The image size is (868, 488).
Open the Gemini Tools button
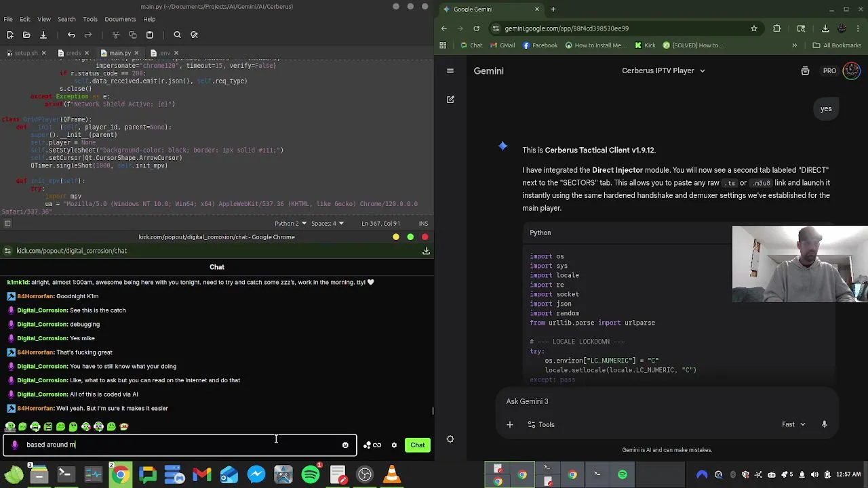[x=540, y=425]
